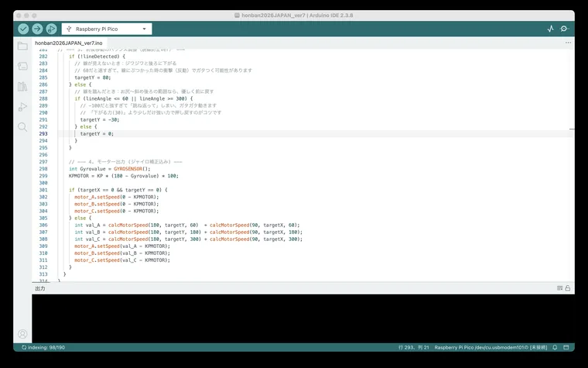This screenshot has height=368, width=588.
Task: Toggle bottom panel icon in status bar
Action: pyautogui.click(x=566, y=348)
